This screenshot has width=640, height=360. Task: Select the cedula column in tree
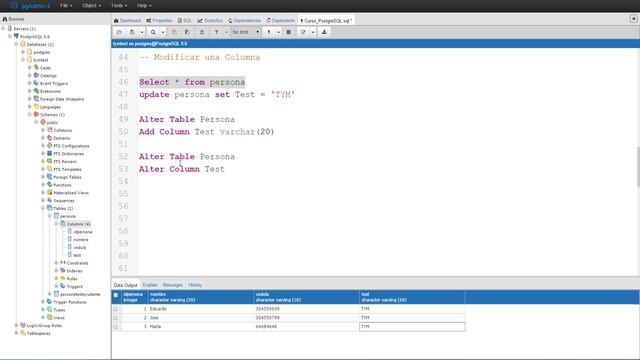[80, 247]
